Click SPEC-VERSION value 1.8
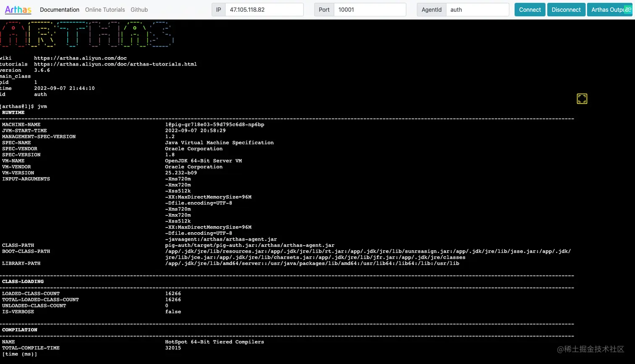This screenshot has width=635, height=364. coord(170,155)
